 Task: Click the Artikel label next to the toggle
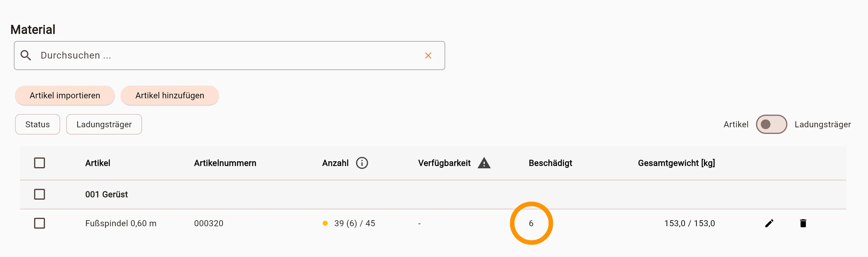736,124
